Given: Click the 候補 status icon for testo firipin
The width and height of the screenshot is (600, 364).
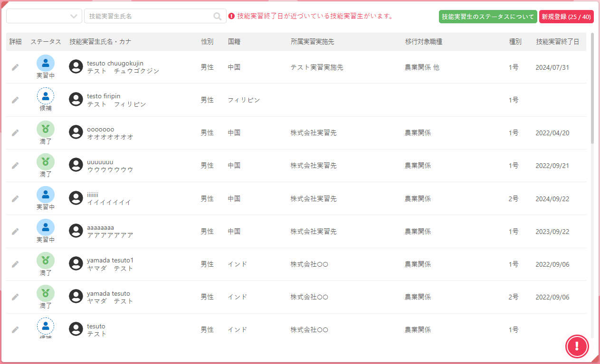Looking at the screenshot, I should [x=46, y=96].
